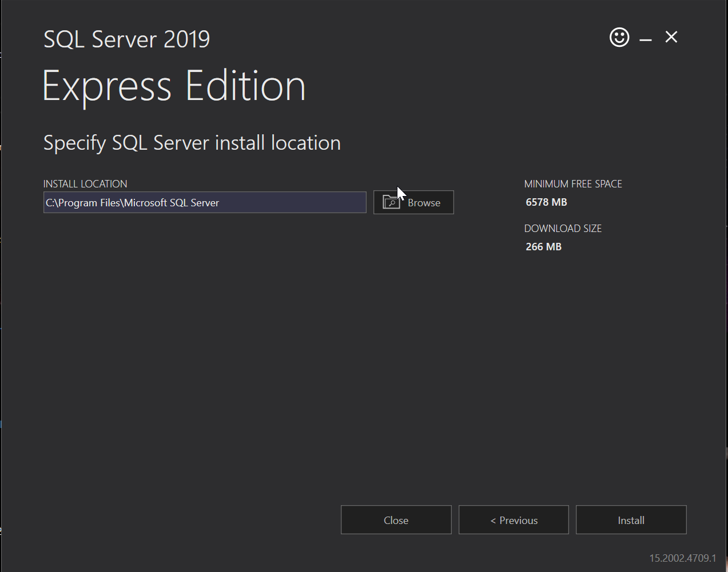Start installation with the Install button
This screenshot has width=728, height=572.
tap(631, 520)
